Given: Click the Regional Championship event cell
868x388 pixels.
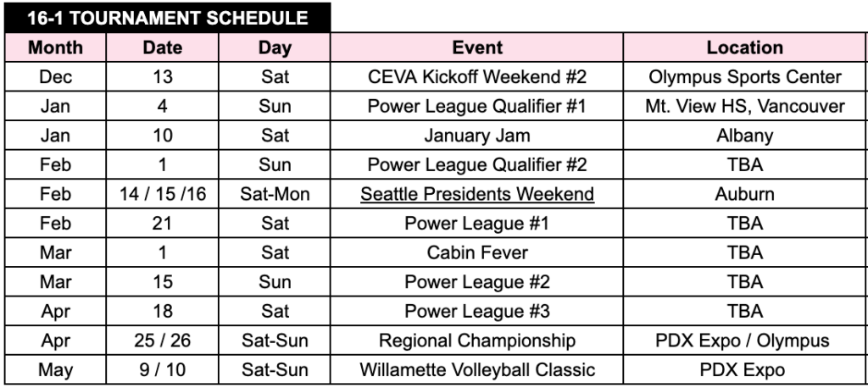Looking at the screenshot, I should click(x=477, y=341).
